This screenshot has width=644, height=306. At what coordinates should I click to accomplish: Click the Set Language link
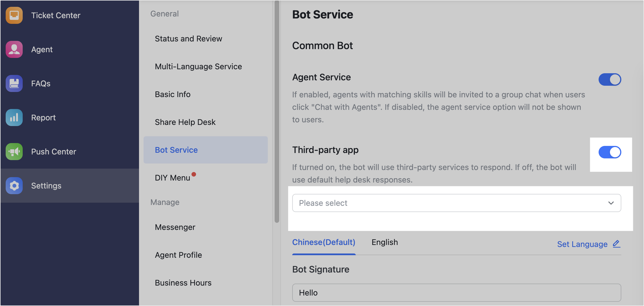pyautogui.click(x=582, y=244)
